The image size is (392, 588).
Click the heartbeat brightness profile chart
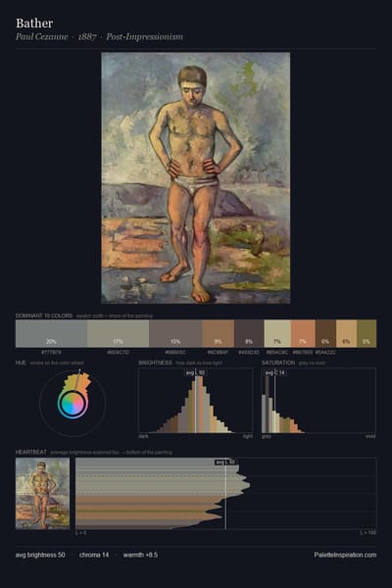(x=226, y=493)
